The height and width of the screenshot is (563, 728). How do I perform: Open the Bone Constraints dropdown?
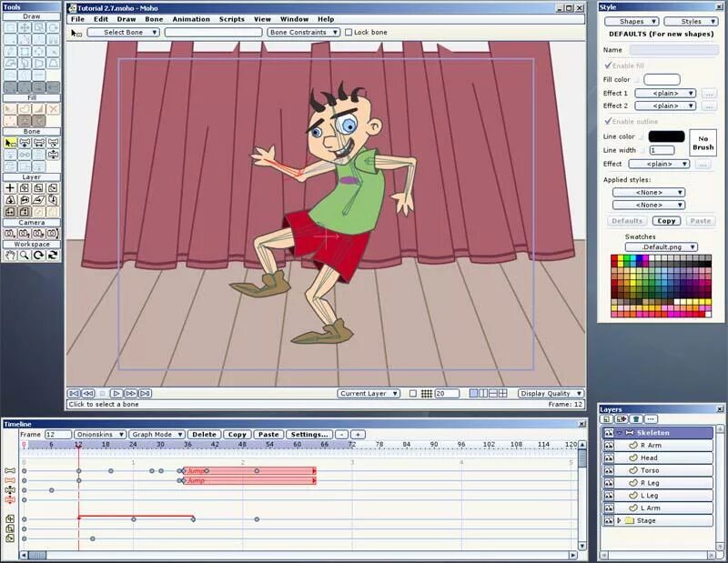[304, 33]
